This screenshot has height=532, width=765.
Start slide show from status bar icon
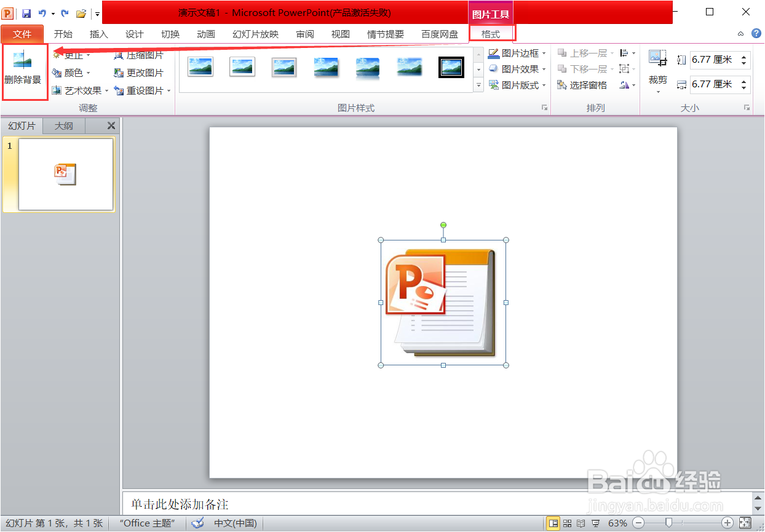595,523
